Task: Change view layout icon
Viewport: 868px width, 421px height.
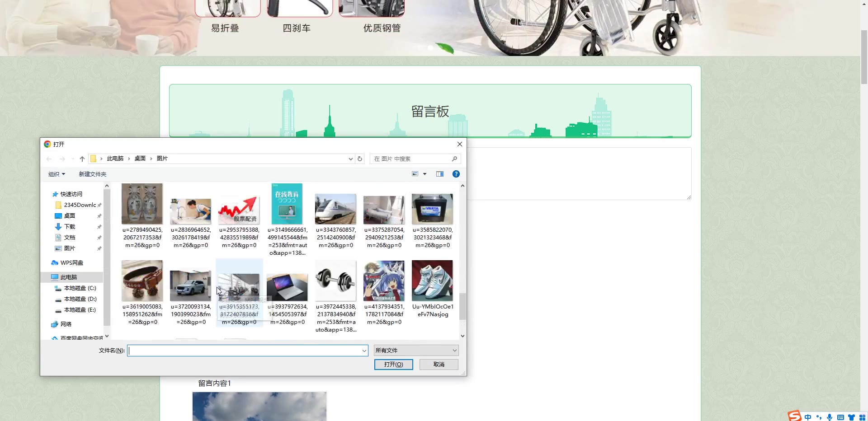Action: click(x=415, y=174)
